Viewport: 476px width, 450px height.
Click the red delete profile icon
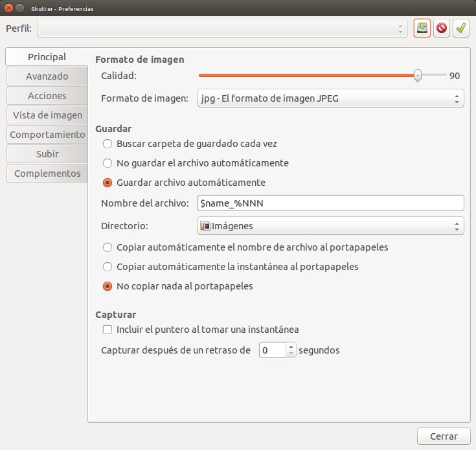(442, 28)
